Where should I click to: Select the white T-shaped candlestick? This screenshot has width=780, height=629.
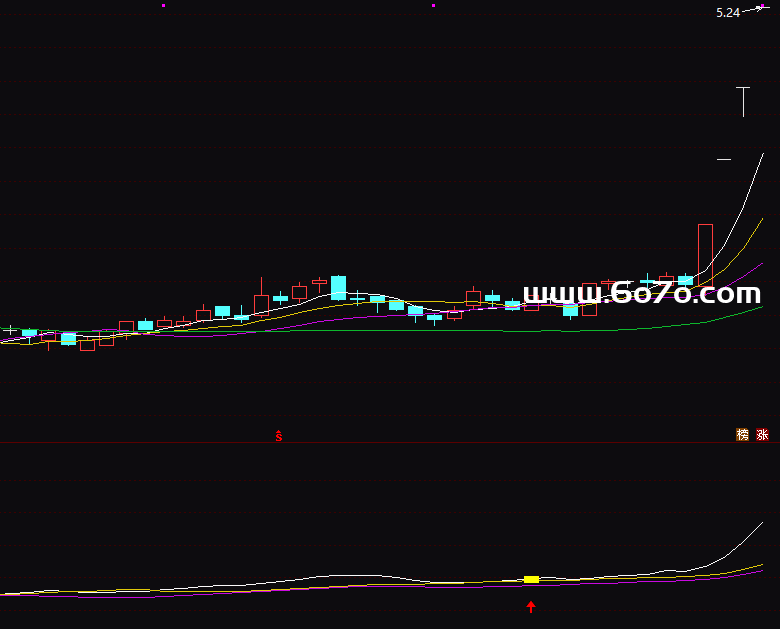tap(743, 100)
